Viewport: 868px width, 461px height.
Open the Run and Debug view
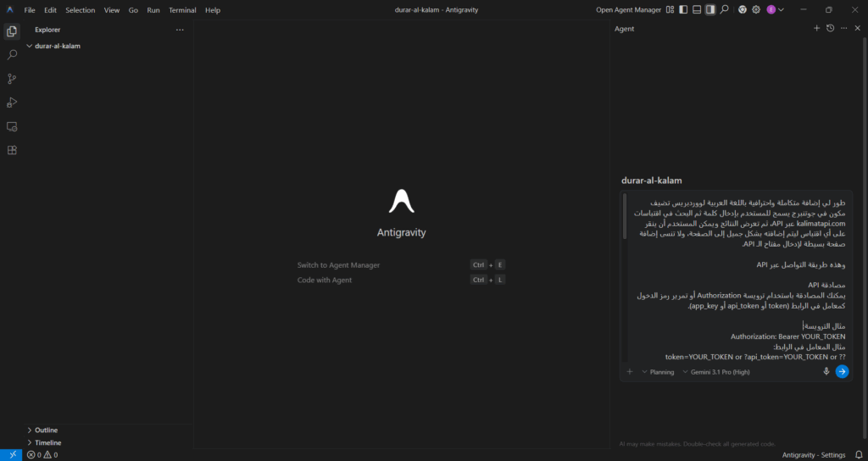coord(12,103)
